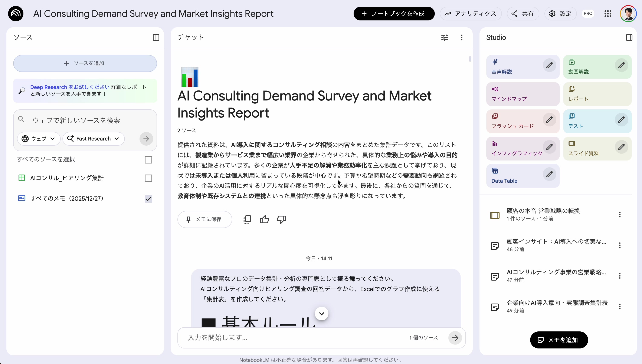
Task: Edit the Data Table via its pencil icon
Action: point(549,175)
